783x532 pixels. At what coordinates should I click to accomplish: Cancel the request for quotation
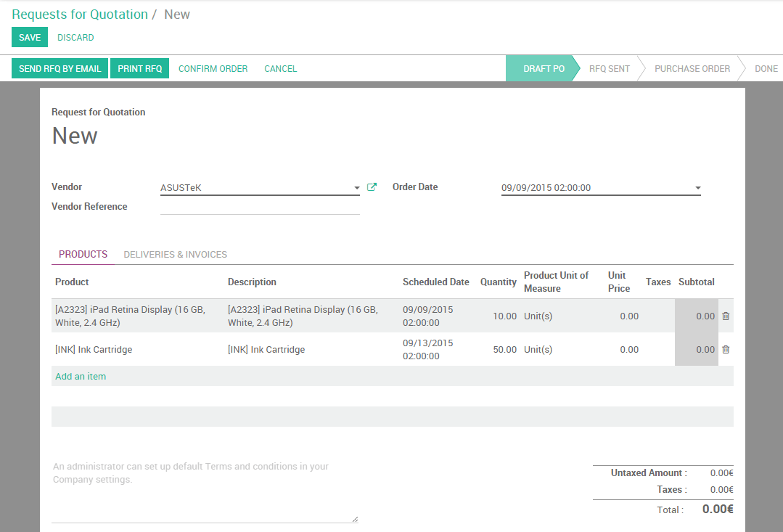point(280,68)
